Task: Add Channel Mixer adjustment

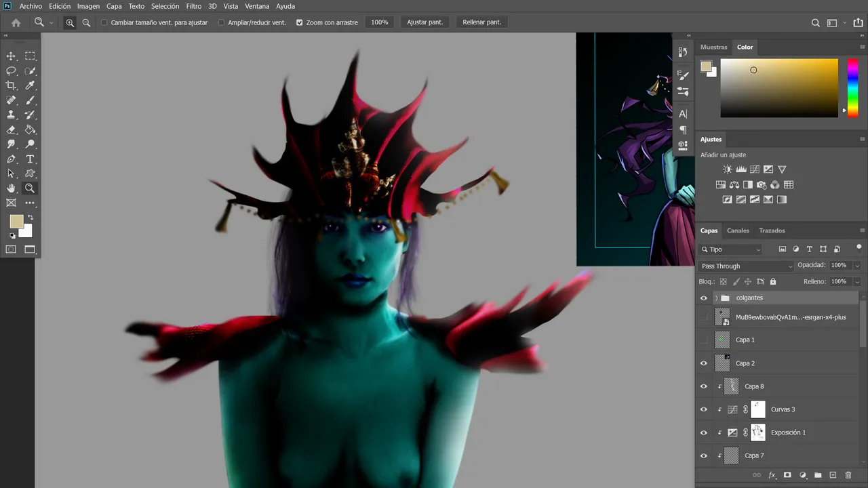Action: (775, 184)
